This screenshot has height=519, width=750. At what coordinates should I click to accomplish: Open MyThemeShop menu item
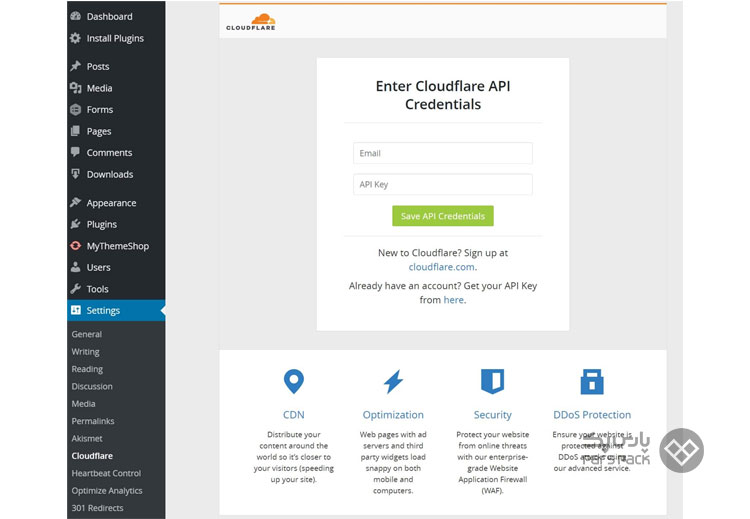point(118,246)
